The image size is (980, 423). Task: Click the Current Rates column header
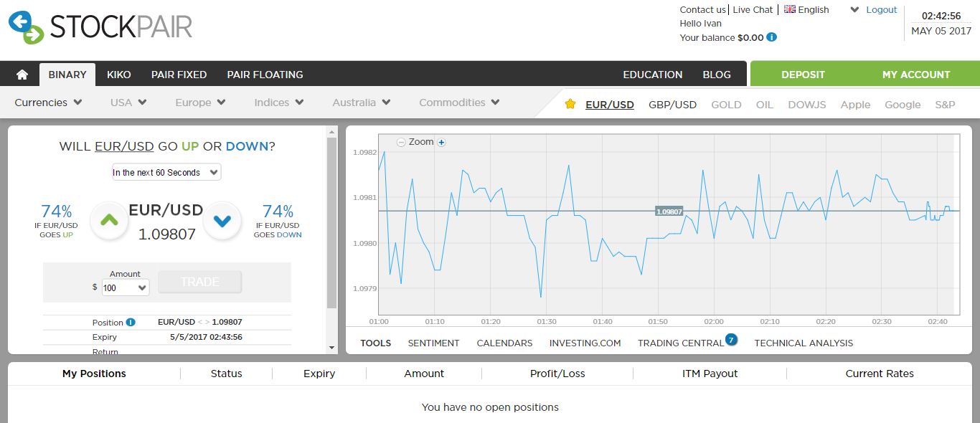[880, 374]
